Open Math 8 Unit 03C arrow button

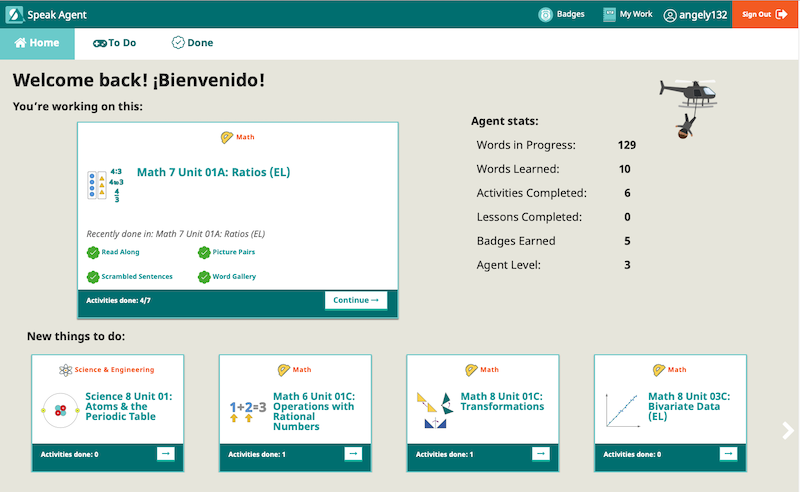click(728, 454)
